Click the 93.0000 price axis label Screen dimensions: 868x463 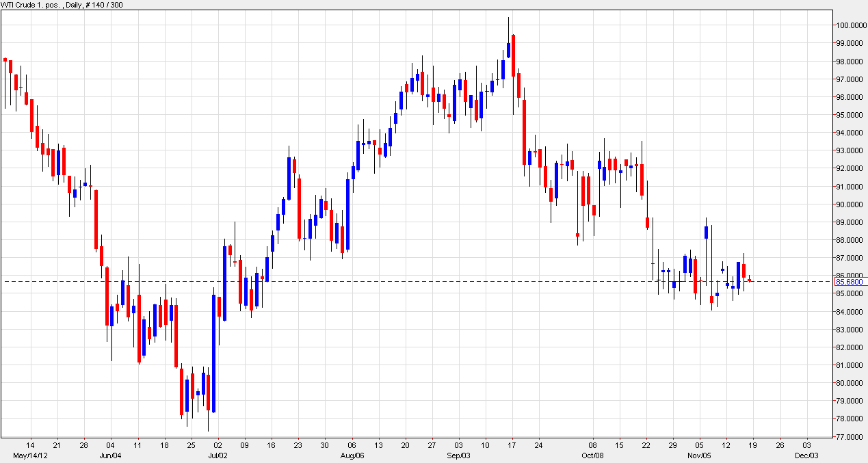coord(849,150)
